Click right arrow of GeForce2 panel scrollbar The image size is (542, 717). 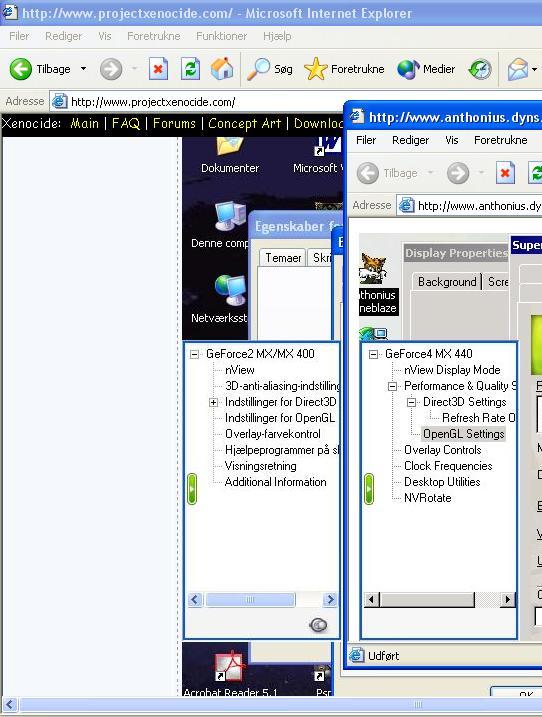[329, 599]
